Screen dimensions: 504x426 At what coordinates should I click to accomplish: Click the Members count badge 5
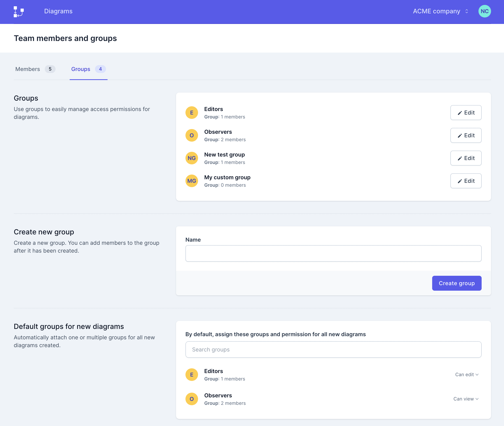pyautogui.click(x=50, y=69)
